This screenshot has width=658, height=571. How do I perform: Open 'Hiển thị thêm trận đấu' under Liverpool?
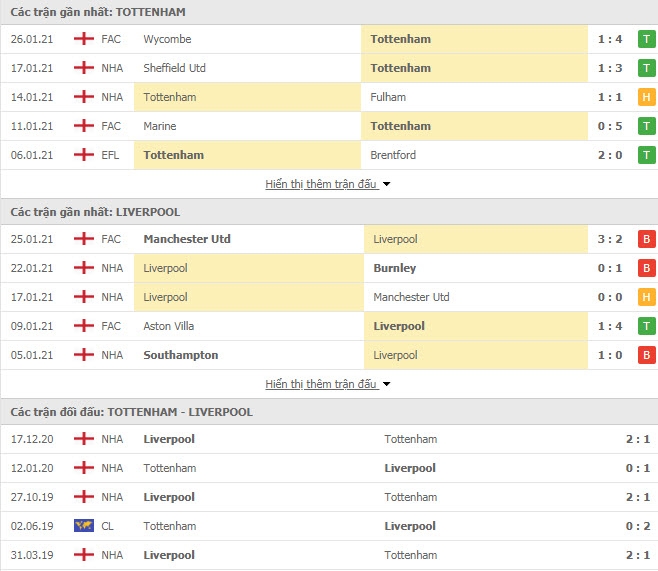coord(321,384)
